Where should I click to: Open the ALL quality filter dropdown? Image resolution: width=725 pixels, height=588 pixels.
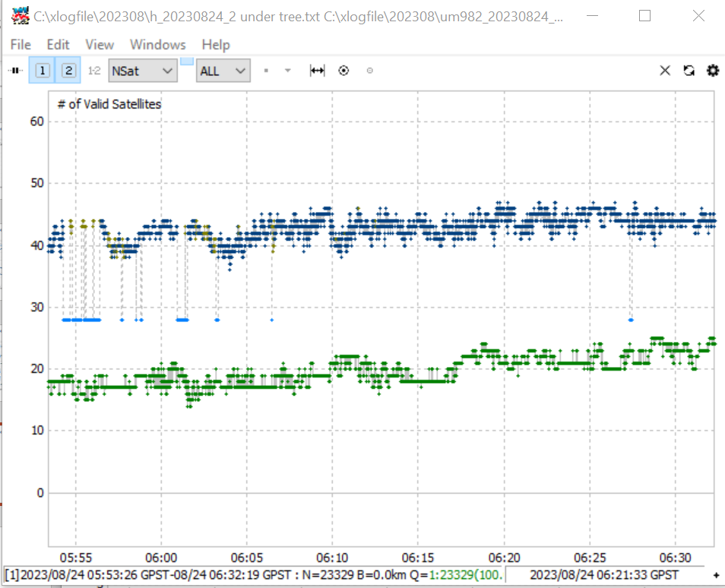point(223,71)
